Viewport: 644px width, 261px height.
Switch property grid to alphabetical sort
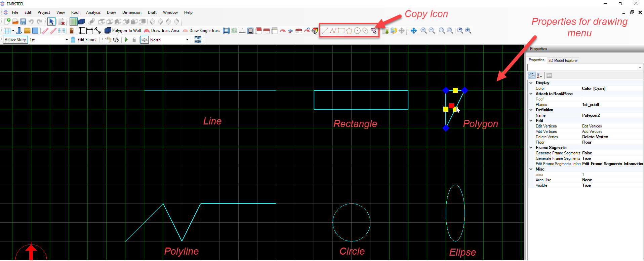(539, 75)
